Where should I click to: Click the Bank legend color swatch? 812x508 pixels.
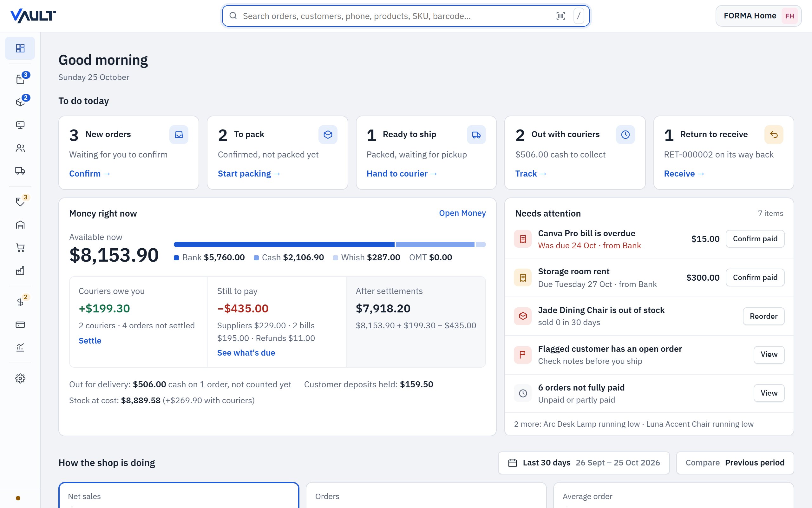coord(176,258)
